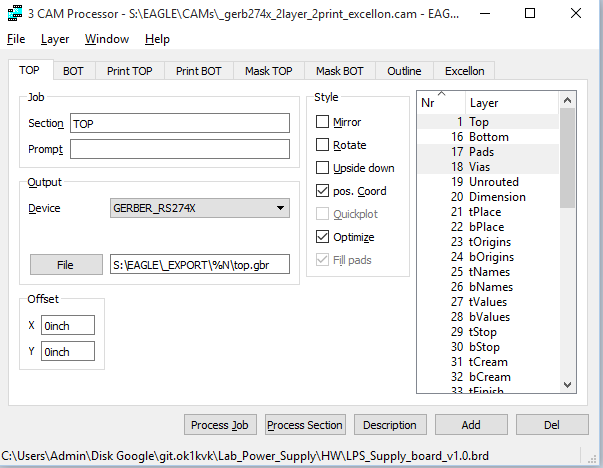
Task: Click the Process Job button
Action: click(x=220, y=425)
